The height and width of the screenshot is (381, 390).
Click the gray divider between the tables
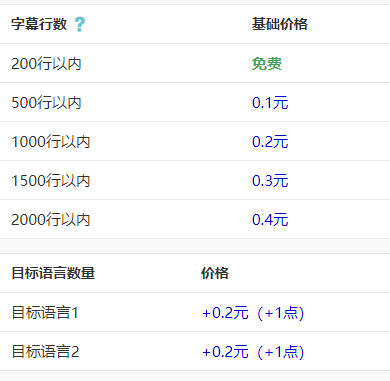195,246
